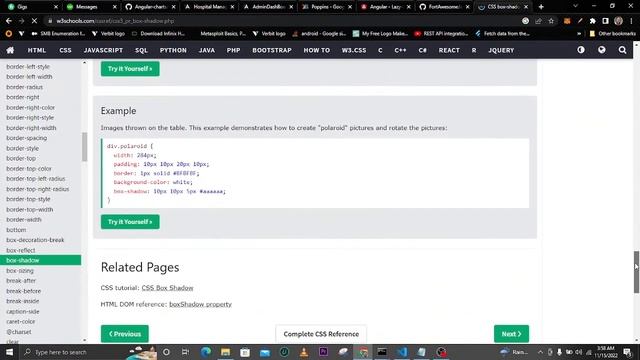Open caption-side in the sidebar
640x360 pixels.
[23, 311]
